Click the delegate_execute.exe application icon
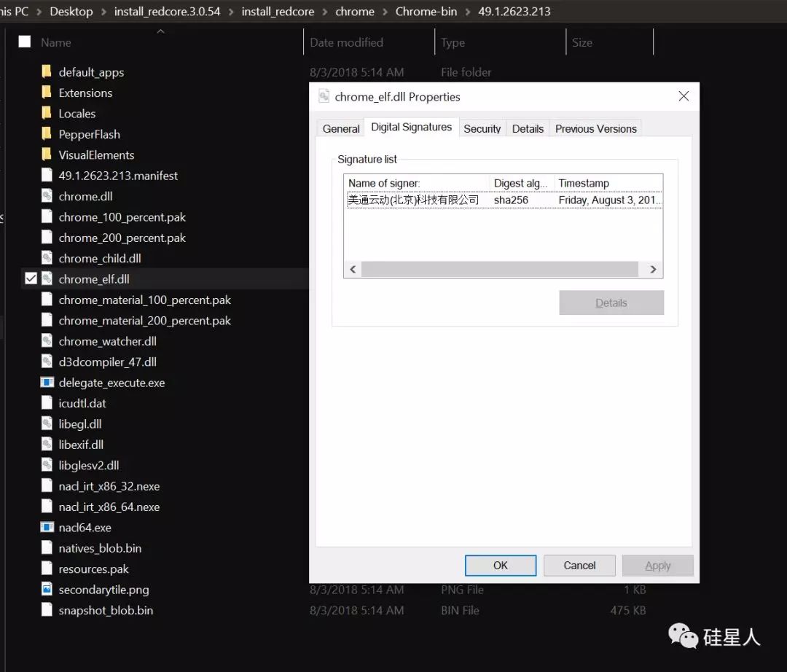Image resolution: width=787 pixels, height=672 pixels. point(47,383)
